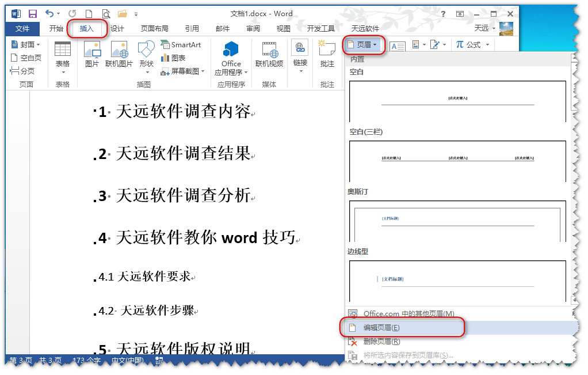Open 联机图片 online pictures tool

(x=119, y=55)
